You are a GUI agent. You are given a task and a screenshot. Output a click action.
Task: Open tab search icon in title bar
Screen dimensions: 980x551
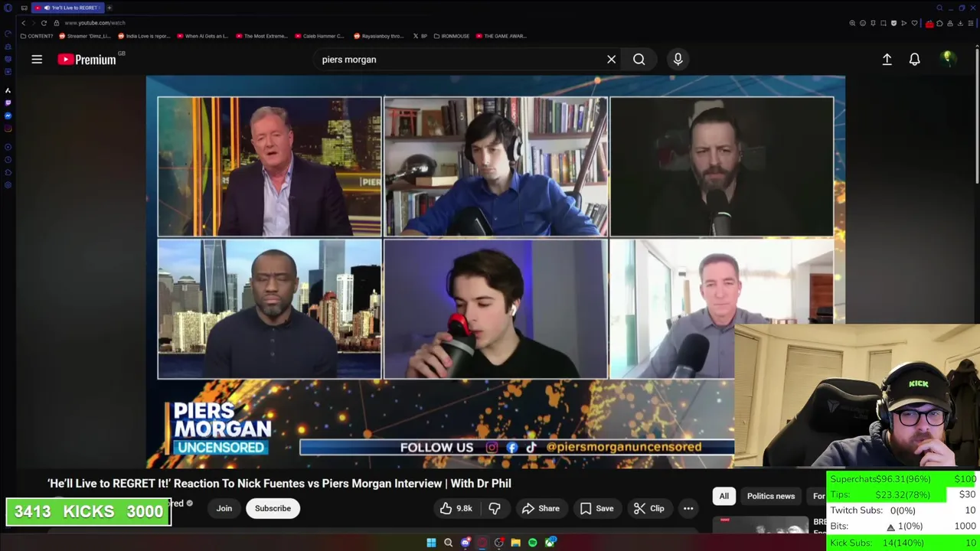coord(939,8)
